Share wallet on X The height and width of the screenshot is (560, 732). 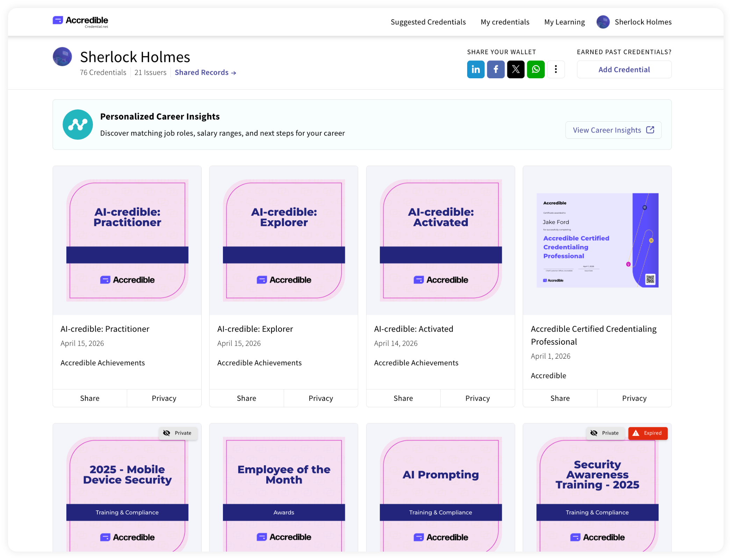(x=516, y=69)
